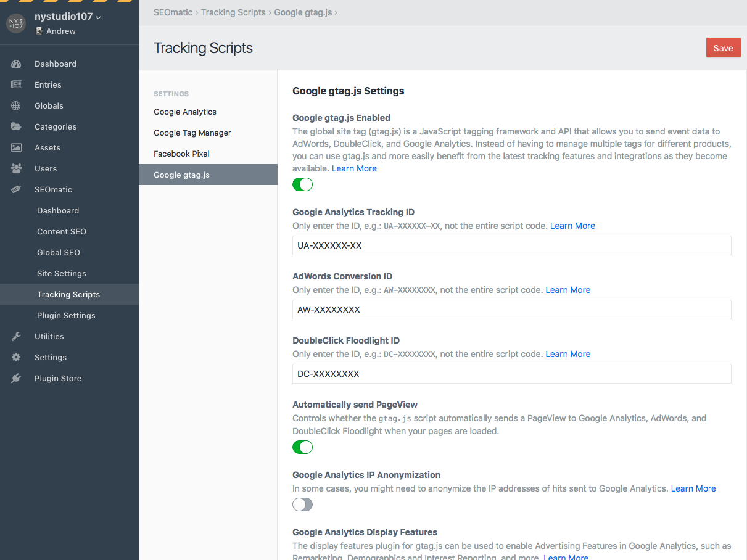Click the Tracking Scripts page title
The image size is (747, 560).
[203, 48]
